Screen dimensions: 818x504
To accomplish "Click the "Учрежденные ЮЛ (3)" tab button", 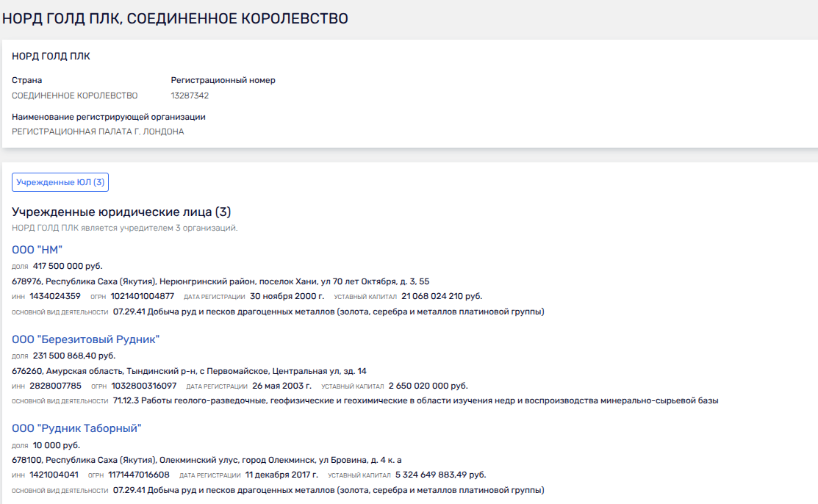I will (60, 182).
